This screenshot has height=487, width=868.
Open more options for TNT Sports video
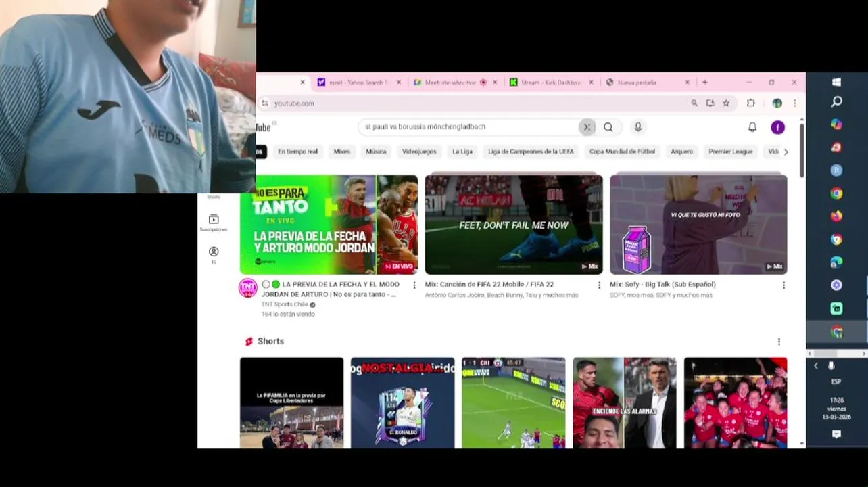414,285
